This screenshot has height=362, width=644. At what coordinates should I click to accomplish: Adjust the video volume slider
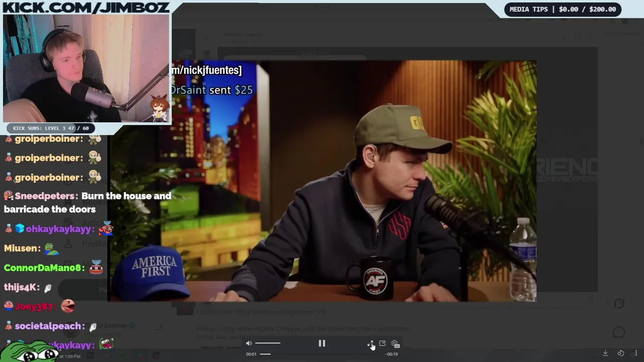click(268, 343)
